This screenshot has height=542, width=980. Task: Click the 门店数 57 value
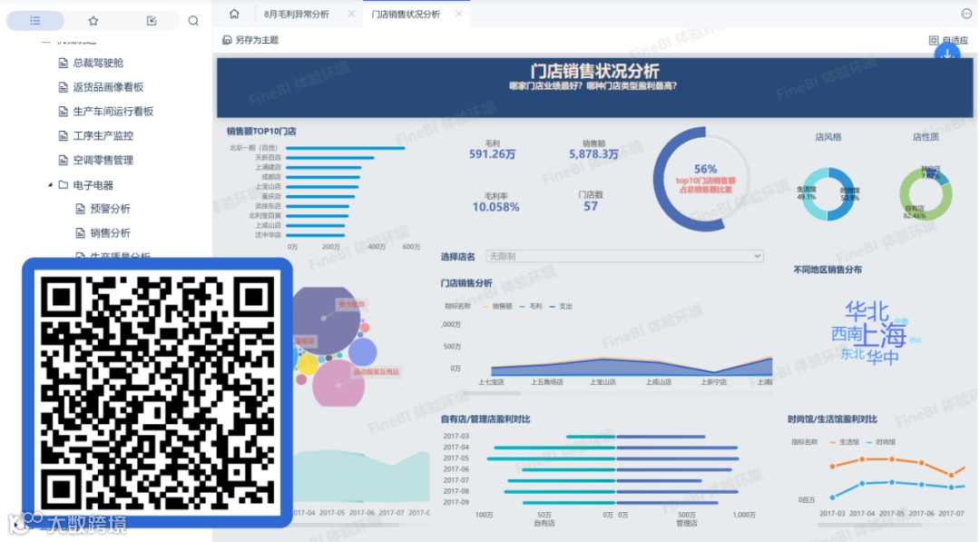[591, 206]
